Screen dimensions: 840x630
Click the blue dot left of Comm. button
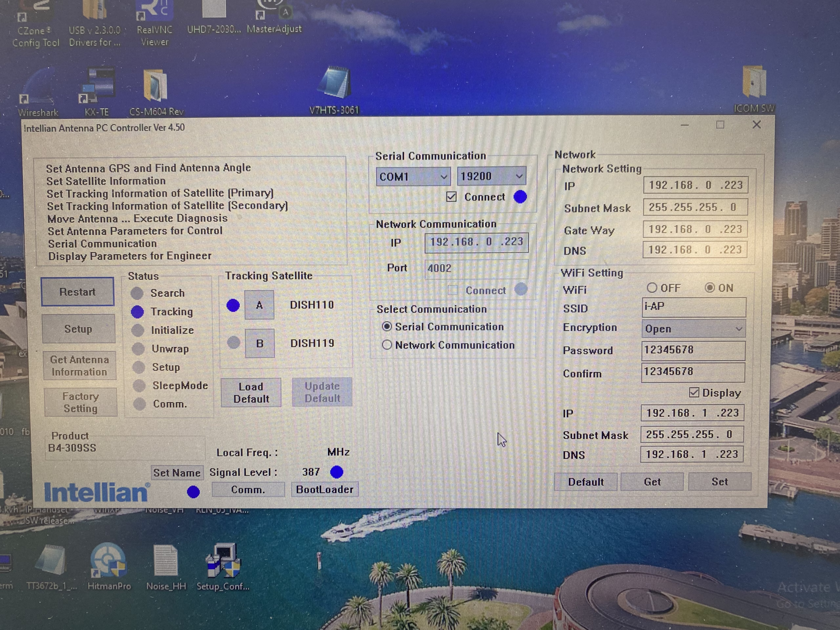coord(193,492)
